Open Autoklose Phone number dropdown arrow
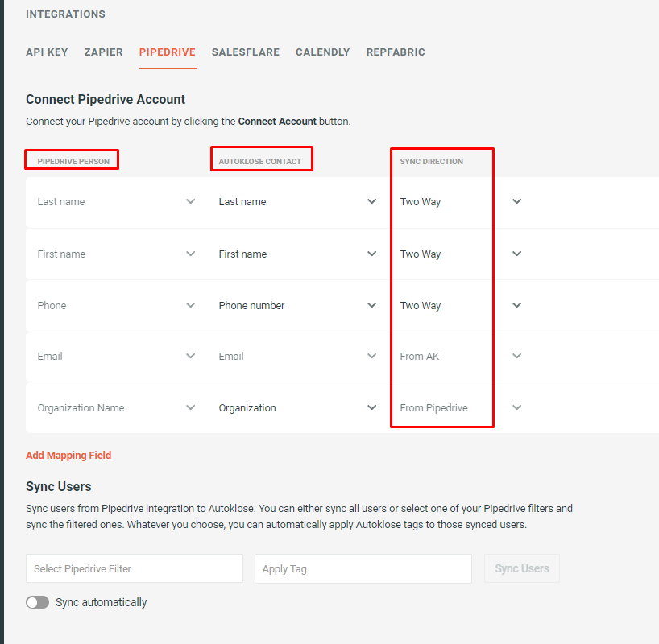Image resolution: width=659 pixels, height=644 pixels. coord(371,305)
